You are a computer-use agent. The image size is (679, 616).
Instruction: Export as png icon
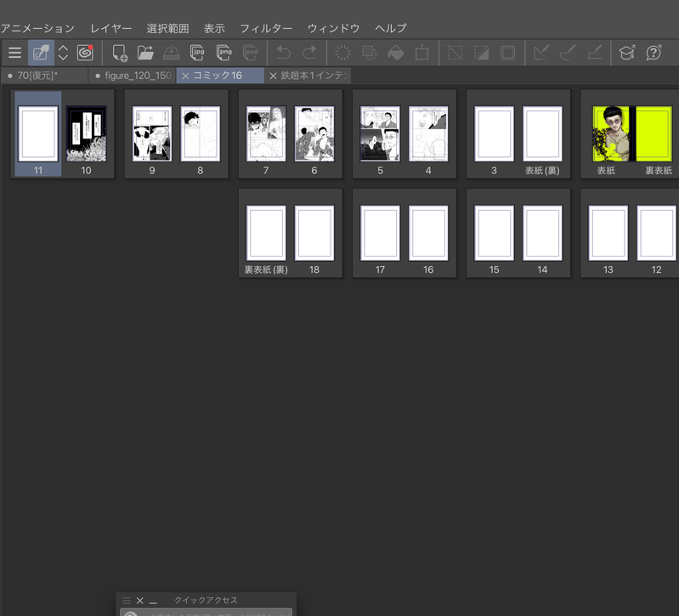pyautogui.click(x=224, y=53)
